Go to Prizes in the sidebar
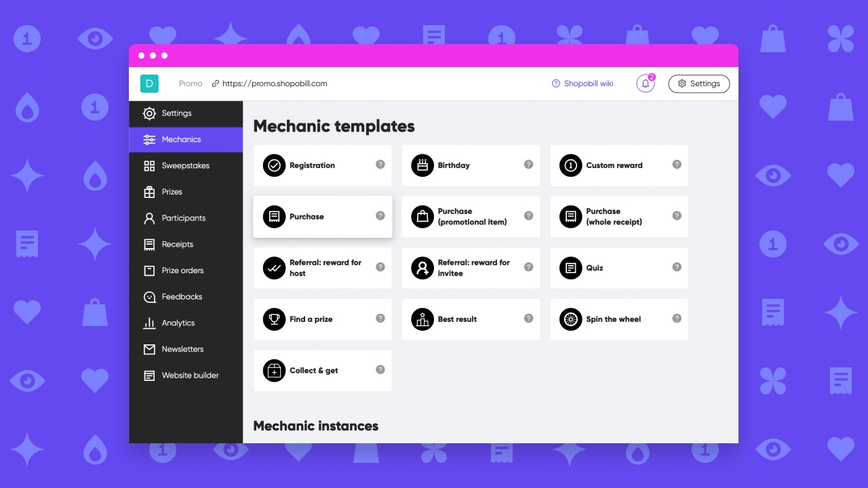This screenshot has width=868, height=488. [186, 192]
